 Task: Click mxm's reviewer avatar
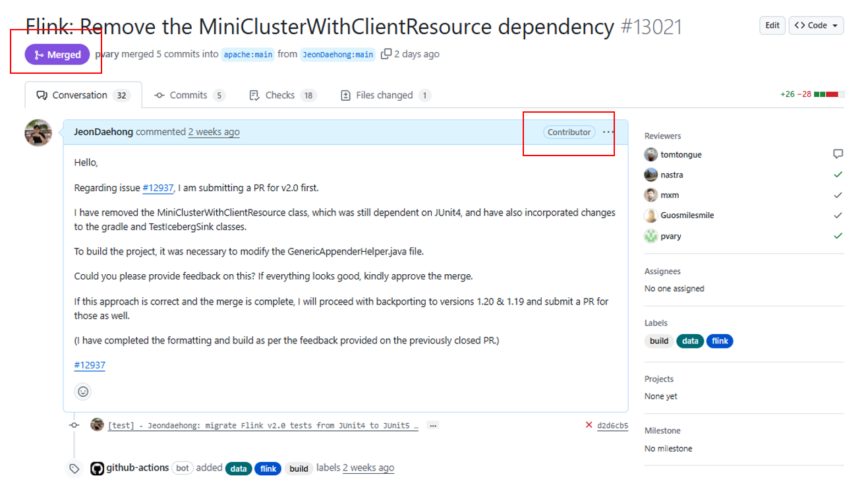coord(651,195)
